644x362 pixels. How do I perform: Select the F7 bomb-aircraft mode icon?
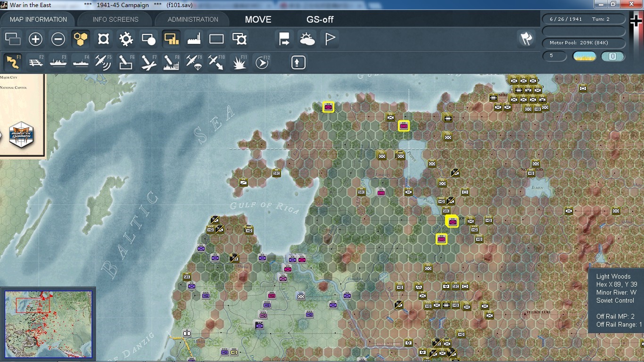[x=149, y=62]
